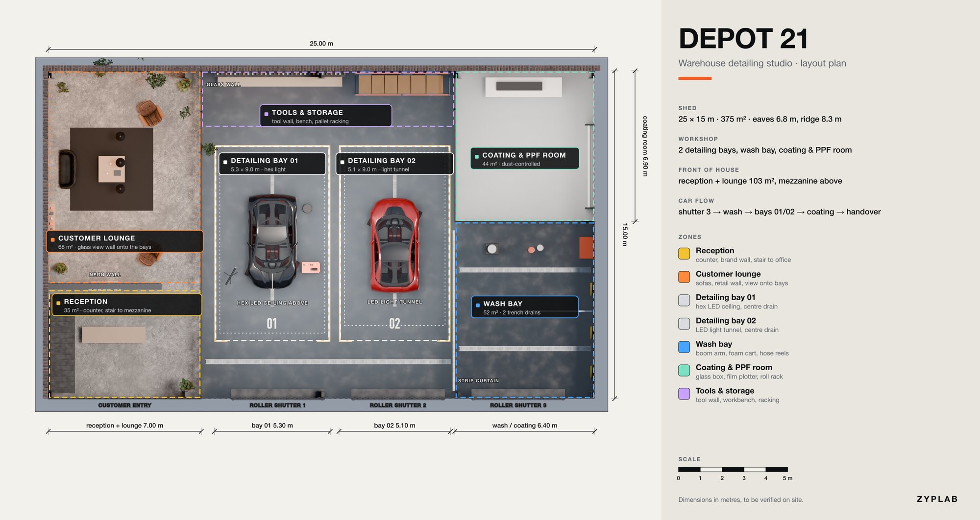Click the LED LIGHT TUNNEL text

[394, 302]
